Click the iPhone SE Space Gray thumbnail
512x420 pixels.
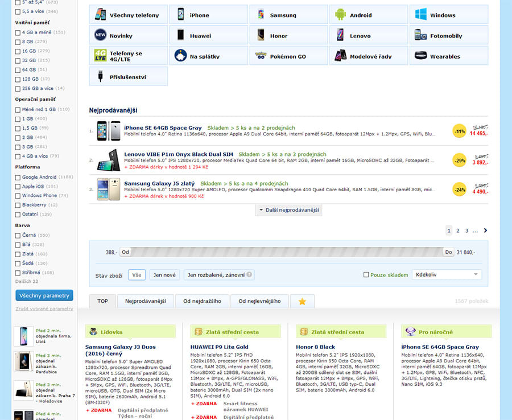point(109,131)
